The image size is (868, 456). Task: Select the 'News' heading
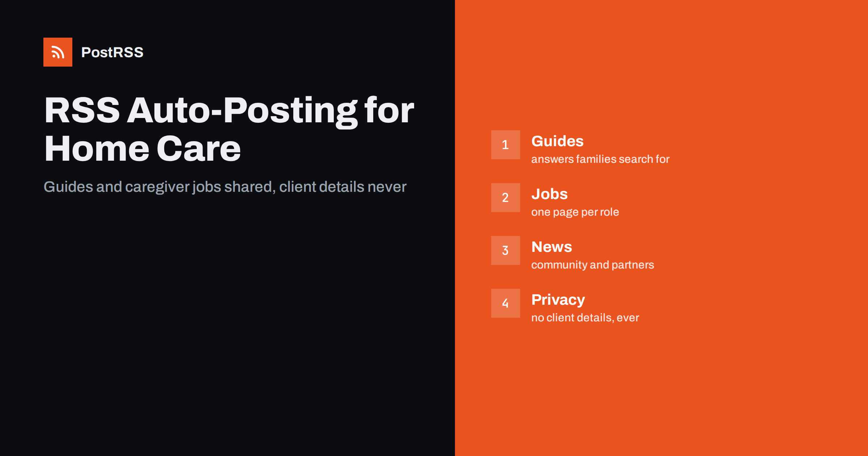point(552,247)
